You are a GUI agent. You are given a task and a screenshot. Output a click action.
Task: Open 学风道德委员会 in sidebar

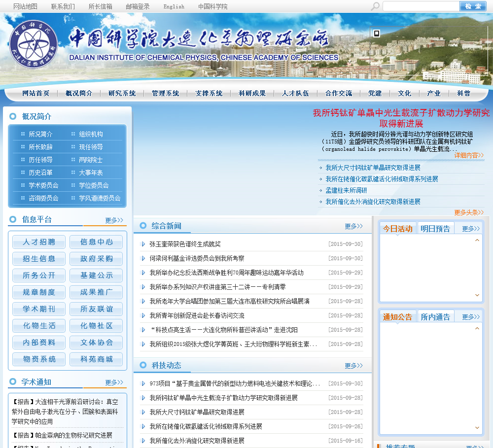click(100, 199)
